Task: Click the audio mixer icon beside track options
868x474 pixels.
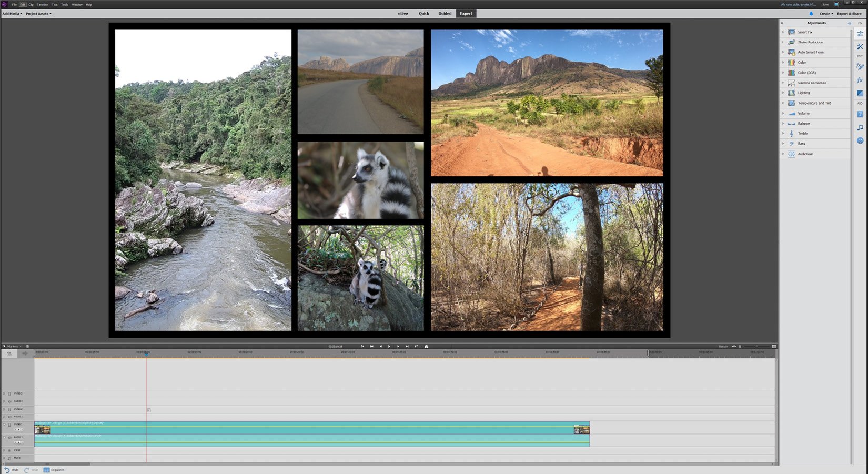Action: (x=25, y=354)
